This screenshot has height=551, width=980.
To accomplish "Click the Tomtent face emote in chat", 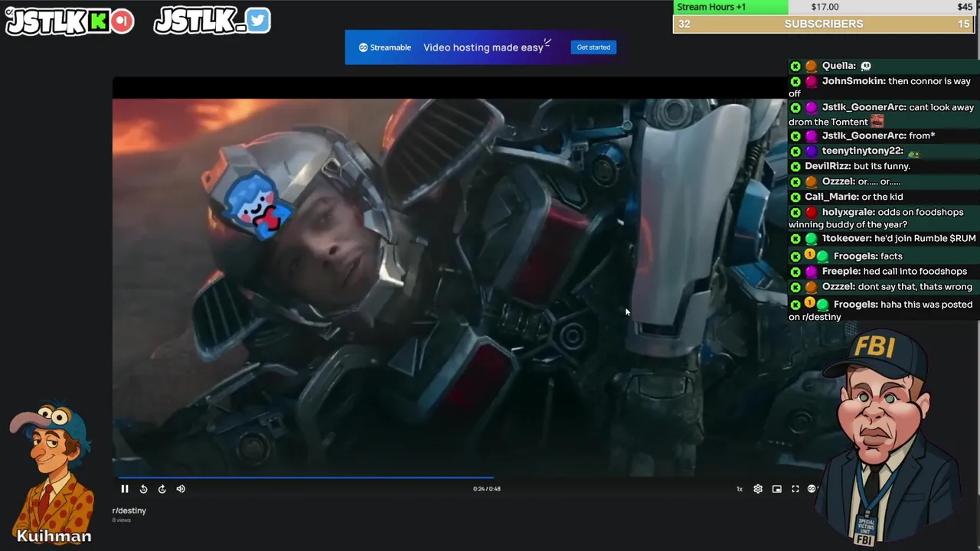I will pyautogui.click(x=877, y=121).
